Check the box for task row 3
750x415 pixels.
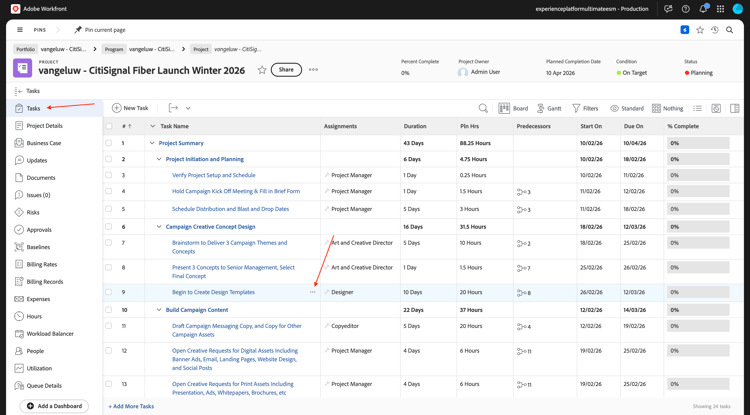(109, 175)
